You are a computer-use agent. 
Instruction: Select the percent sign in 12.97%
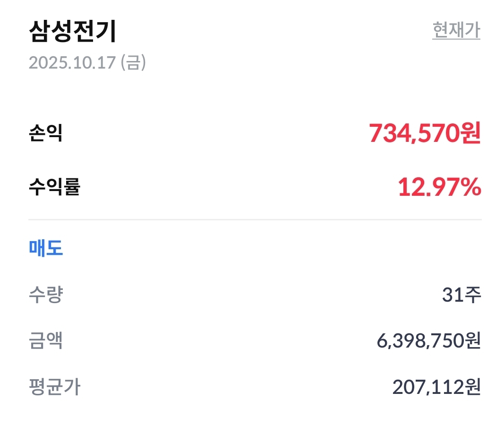471,188
